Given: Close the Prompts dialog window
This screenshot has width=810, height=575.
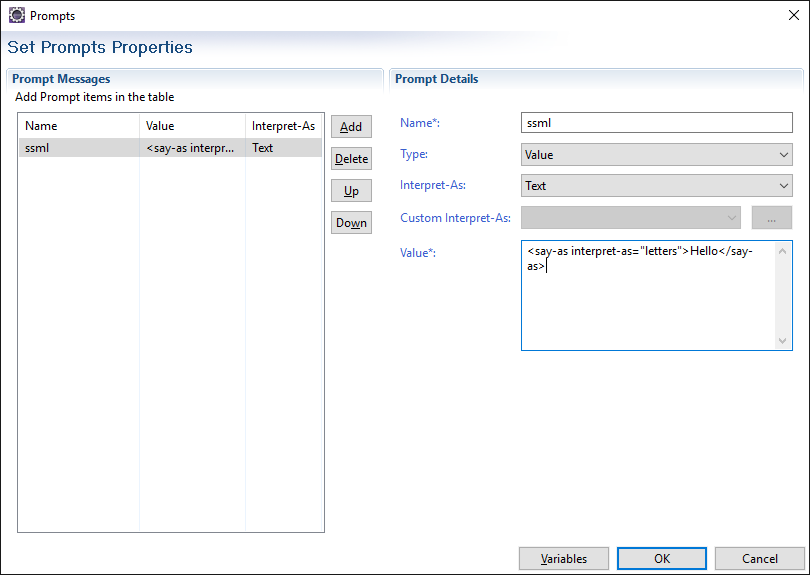Looking at the screenshot, I should click(x=793, y=15).
